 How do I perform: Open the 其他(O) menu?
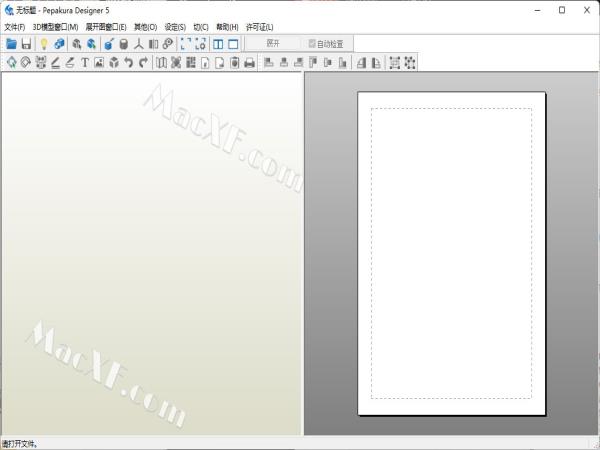(x=145, y=27)
